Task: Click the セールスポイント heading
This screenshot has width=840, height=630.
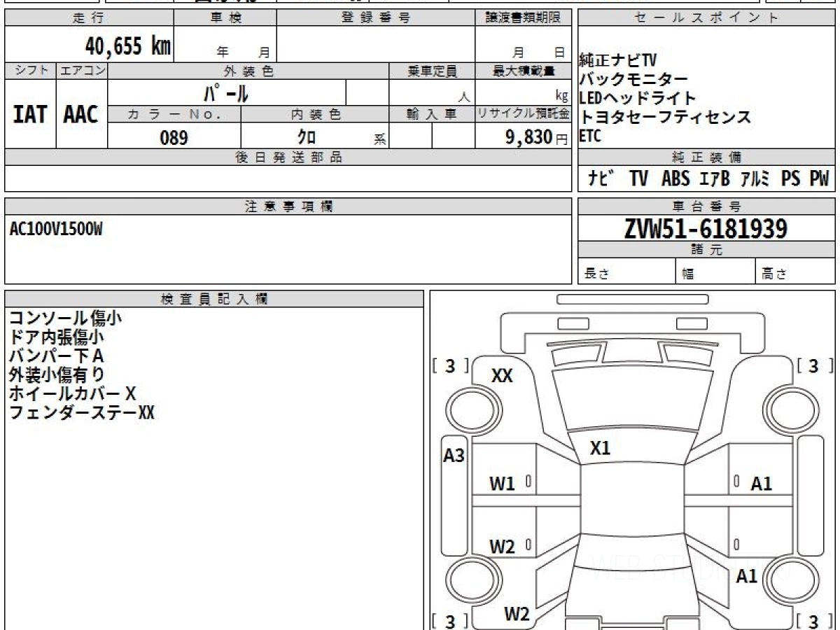Action: (706, 18)
